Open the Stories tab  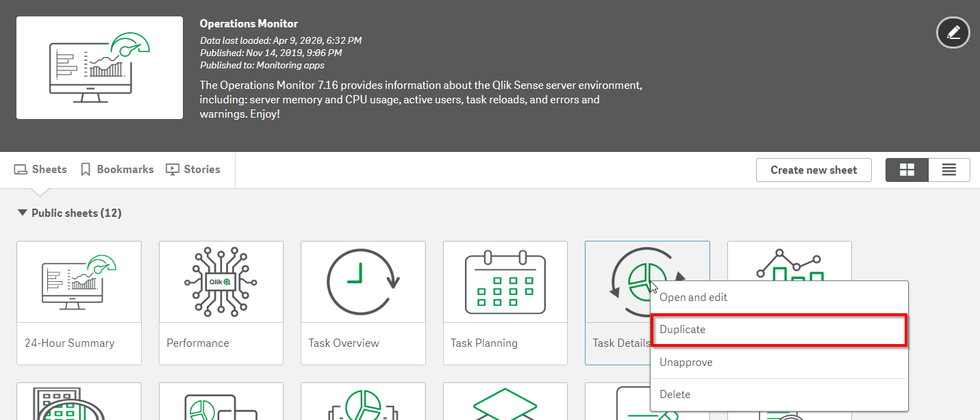pyautogui.click(x=193, y=169)
